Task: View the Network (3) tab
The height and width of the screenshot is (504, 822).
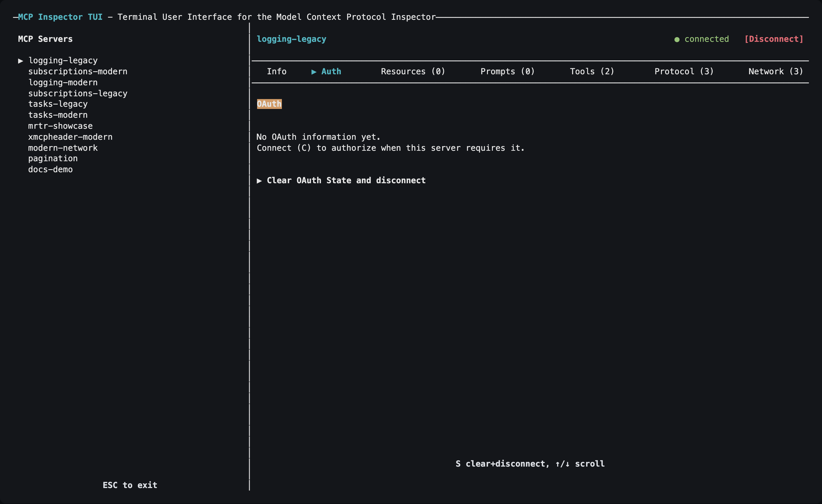Action: pyautogui.click(x=776, y=71)
